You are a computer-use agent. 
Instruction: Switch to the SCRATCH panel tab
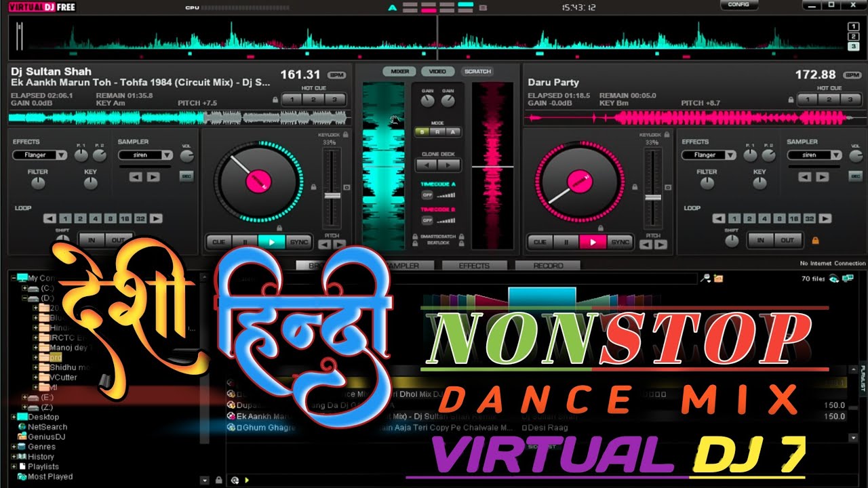tap(478, 71)
